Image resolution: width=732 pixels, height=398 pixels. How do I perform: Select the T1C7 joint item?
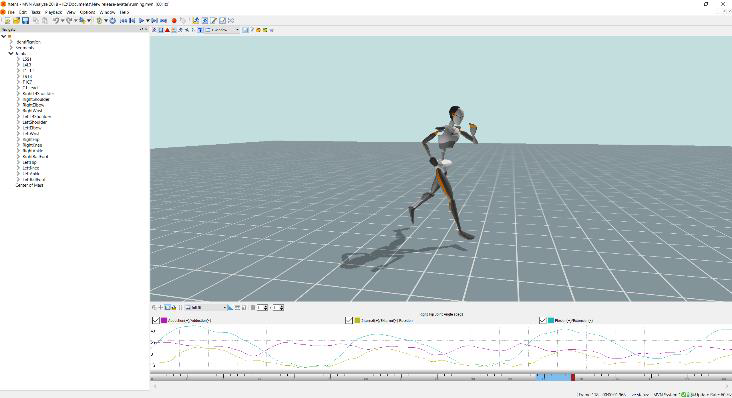pos(27,82)
